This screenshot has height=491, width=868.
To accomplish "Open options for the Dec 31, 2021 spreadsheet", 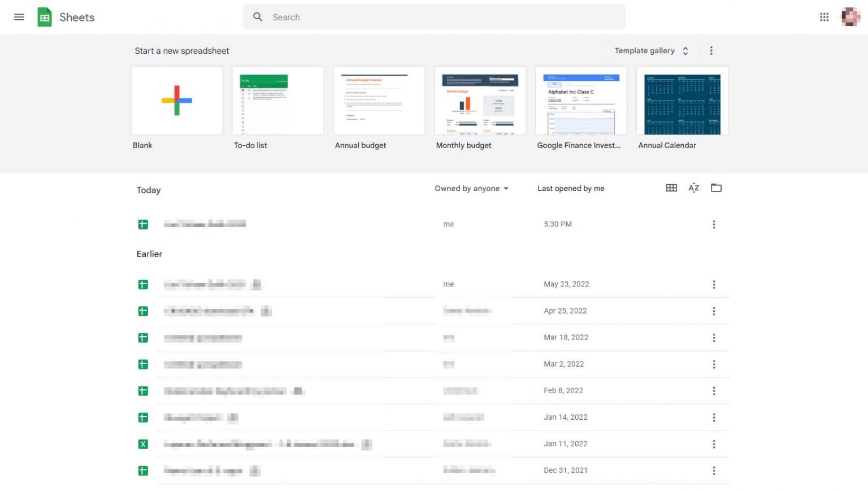I will pos(714,470).
